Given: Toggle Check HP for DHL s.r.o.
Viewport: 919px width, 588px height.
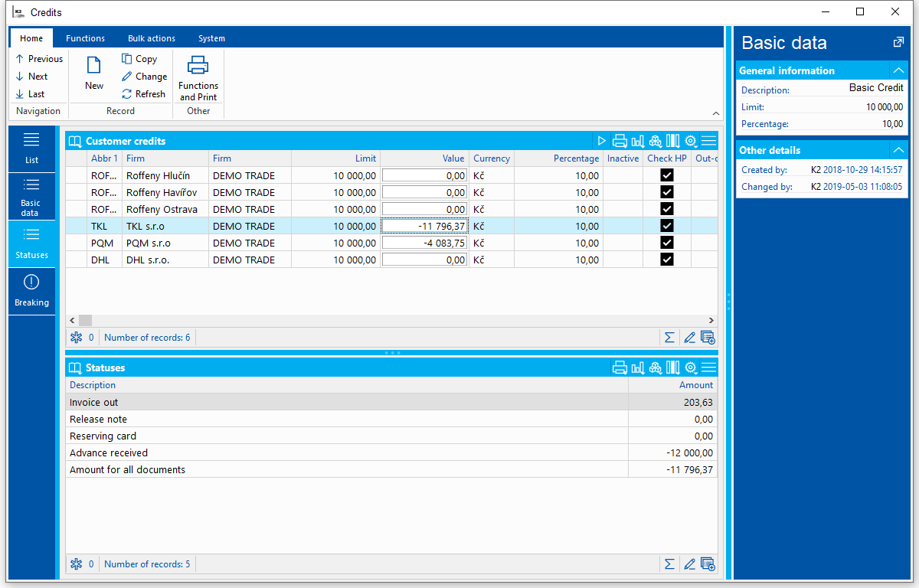Looking at the screenshot, I should (667, 260).
